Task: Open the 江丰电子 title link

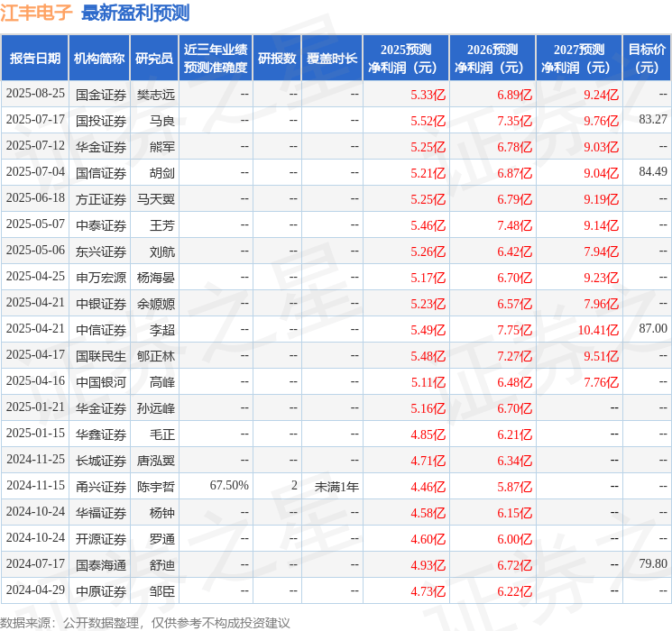Action: 36,13
